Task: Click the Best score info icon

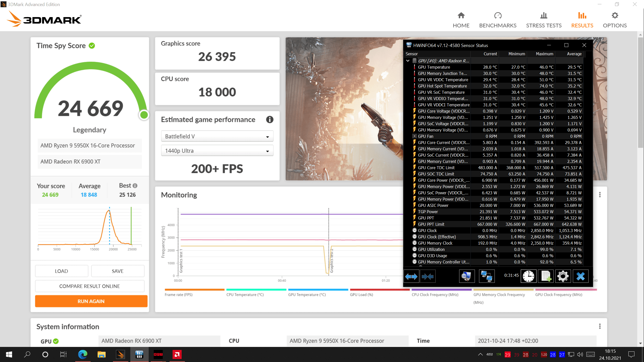Action: pyautogui.click(x=135, y=186)
